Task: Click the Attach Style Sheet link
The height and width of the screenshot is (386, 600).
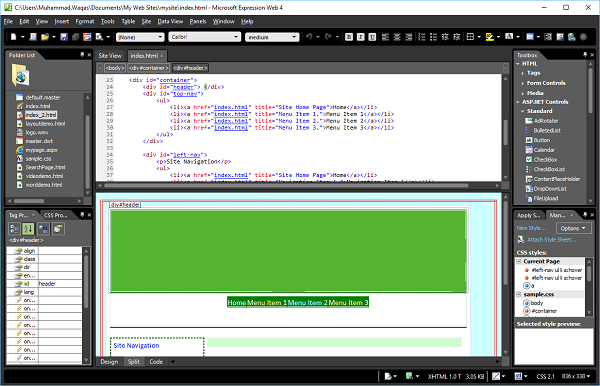Action: (551, 239)
